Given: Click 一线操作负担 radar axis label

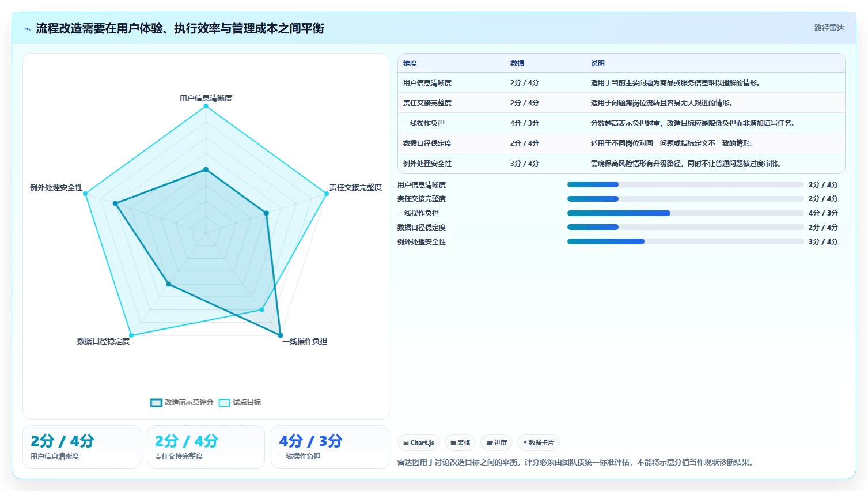Looking at the screenshot, I should 305,341.
